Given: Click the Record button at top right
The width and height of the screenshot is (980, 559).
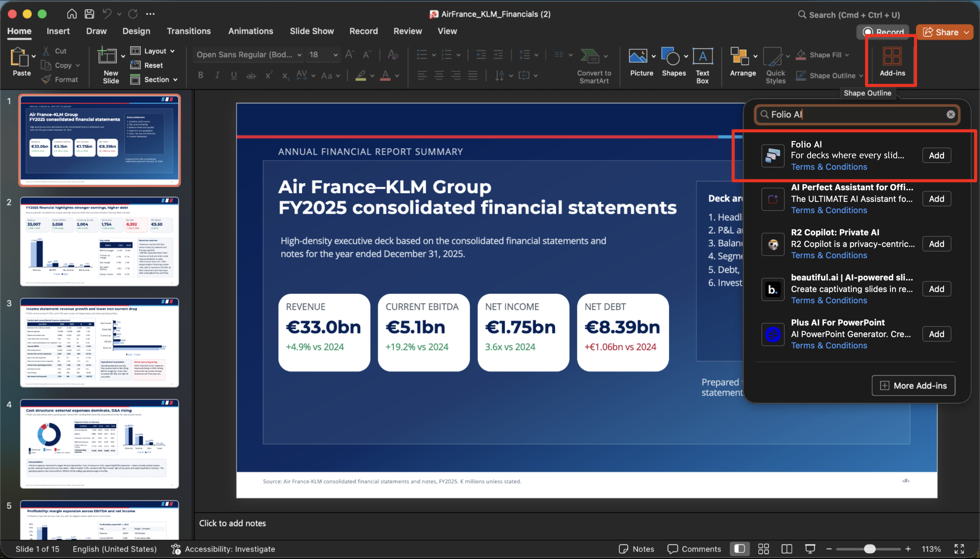Looking at the screenshot, I should tap(882, 32).
